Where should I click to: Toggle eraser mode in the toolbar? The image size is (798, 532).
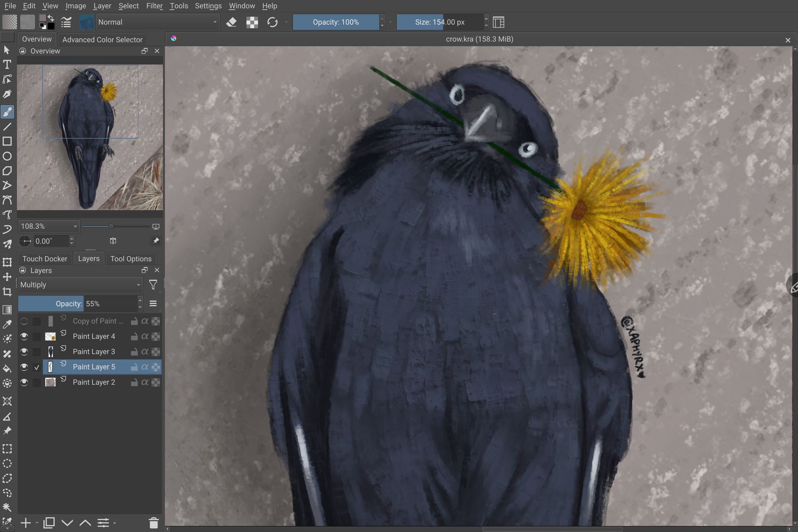[x=232, y=22]
